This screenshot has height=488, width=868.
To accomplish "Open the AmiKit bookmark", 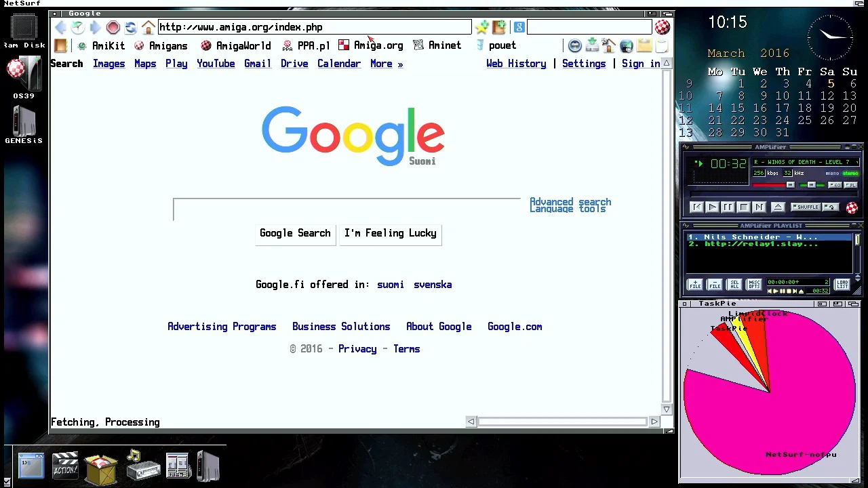I will tap(101, 45).
